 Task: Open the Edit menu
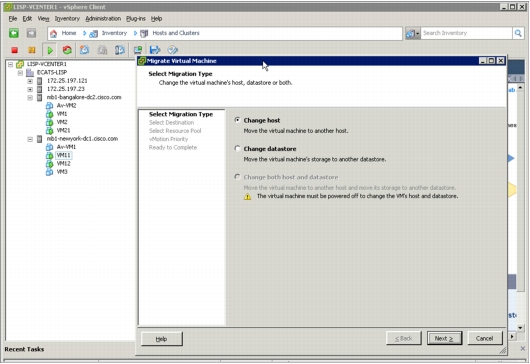(27, 19)
